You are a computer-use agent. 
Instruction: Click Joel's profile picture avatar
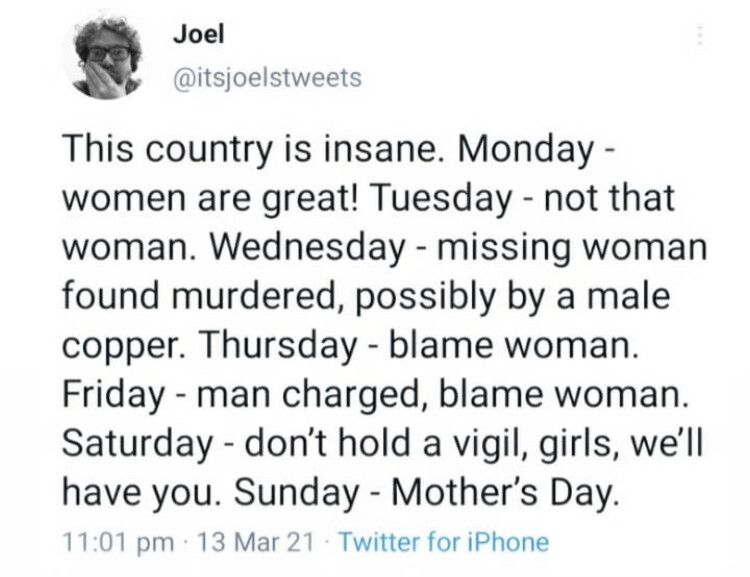pos(109,58)
